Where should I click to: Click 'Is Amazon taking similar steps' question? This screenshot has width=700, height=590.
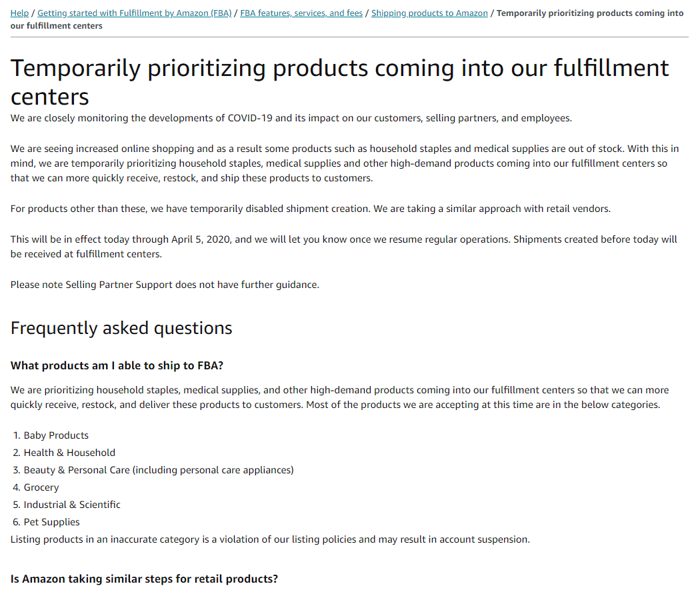pyautogui.click(x=144, y=579)
